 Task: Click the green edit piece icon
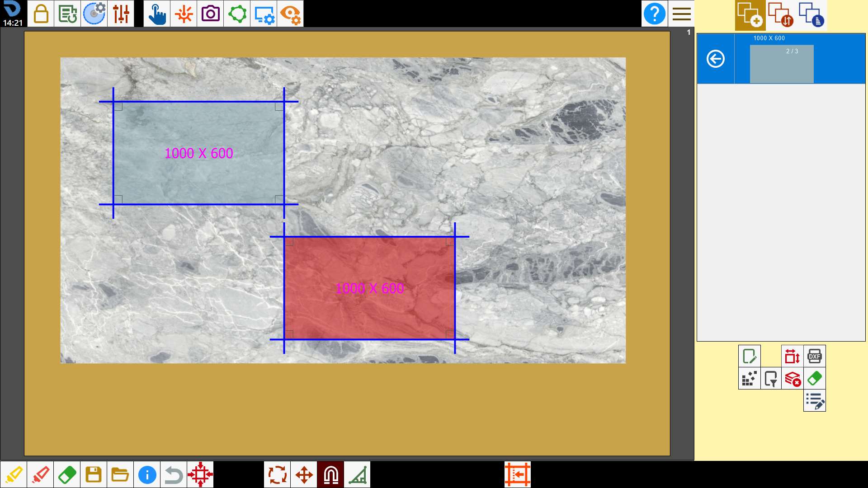click(x=749, y=356)
